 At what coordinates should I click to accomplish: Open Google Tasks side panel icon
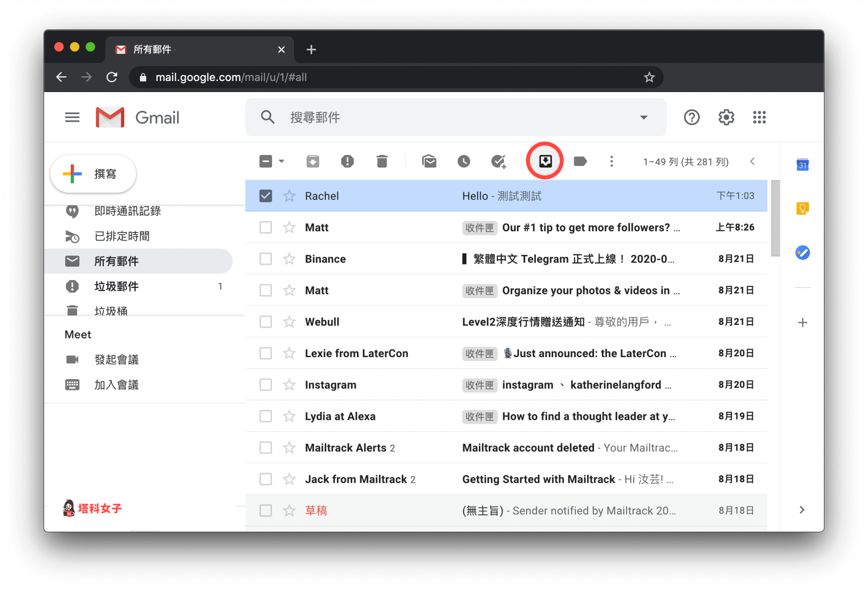coord(802,253)
